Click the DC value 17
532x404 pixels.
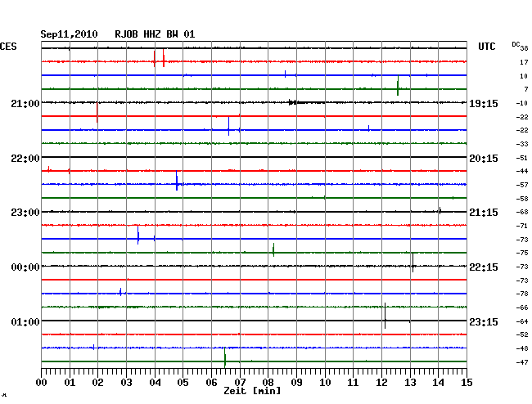(x=524, y=62)
